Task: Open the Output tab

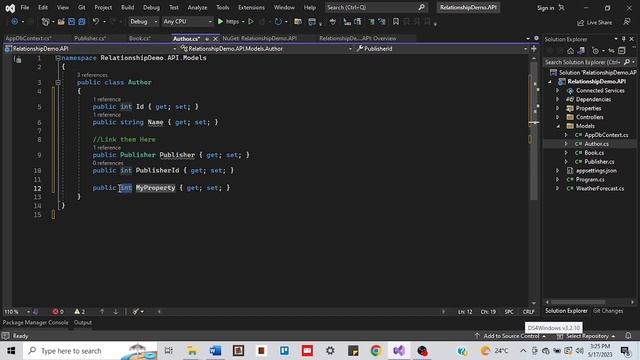Action: (82, 322)
